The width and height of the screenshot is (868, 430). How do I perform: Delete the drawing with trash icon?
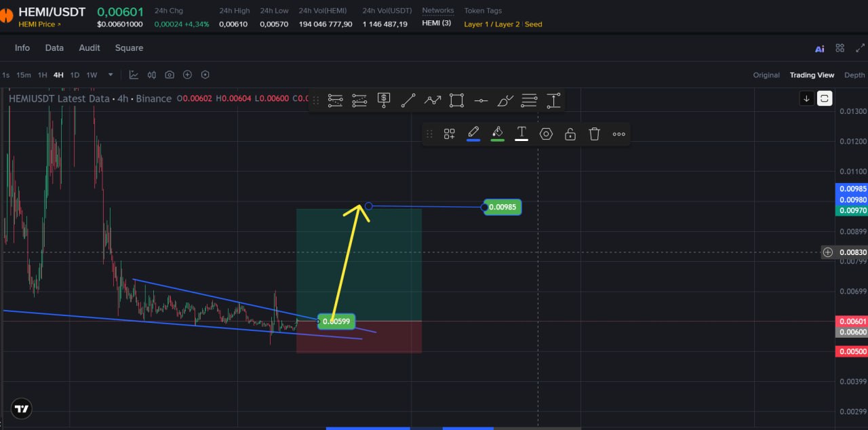coord(595,134)
